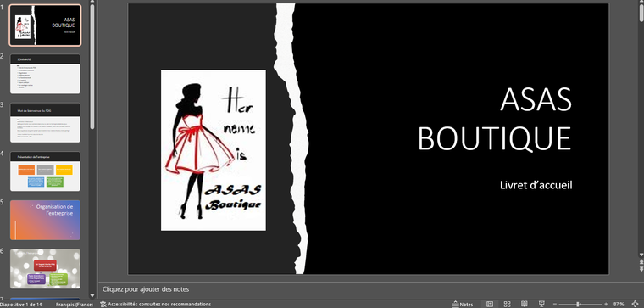Image resolution: width=644 pixels, height=308 pixels.
Task: Select slide 4 Présentation de l'entreprise thumbnail
Action: coord(45,171)
